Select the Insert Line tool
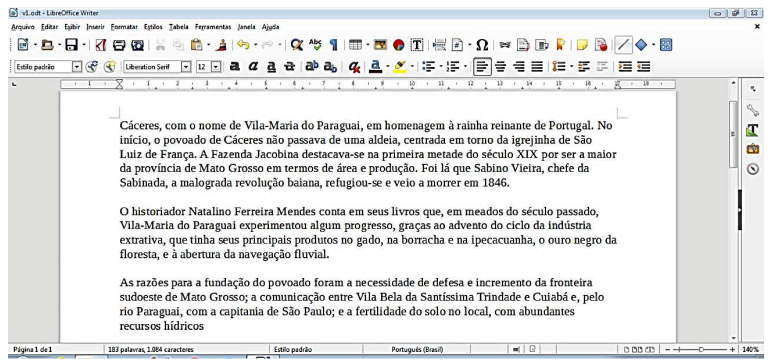Viewport: 781px width, 363px height. 623,45
